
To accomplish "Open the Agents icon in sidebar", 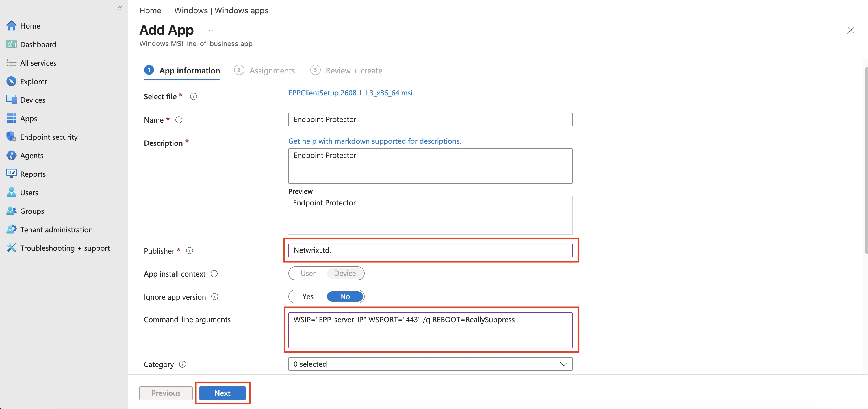I will click(11, 155).
